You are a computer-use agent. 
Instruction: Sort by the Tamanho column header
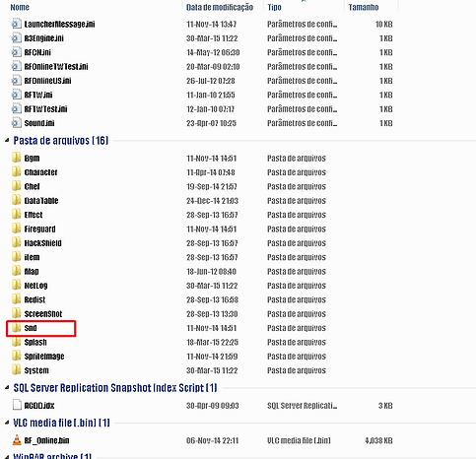364,7
